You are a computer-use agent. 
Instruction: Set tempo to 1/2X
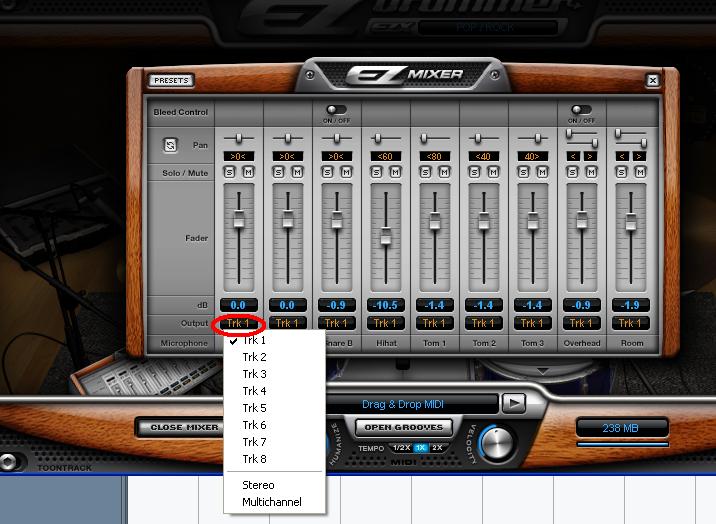401,448
